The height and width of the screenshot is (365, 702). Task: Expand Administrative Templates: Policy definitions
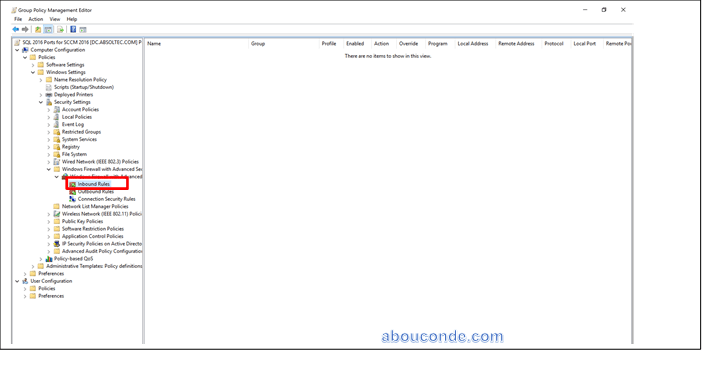click(33, 266)
